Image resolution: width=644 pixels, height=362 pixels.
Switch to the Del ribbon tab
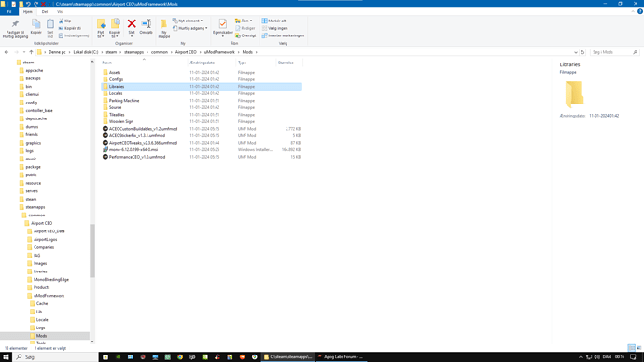[x=45, y=12]
